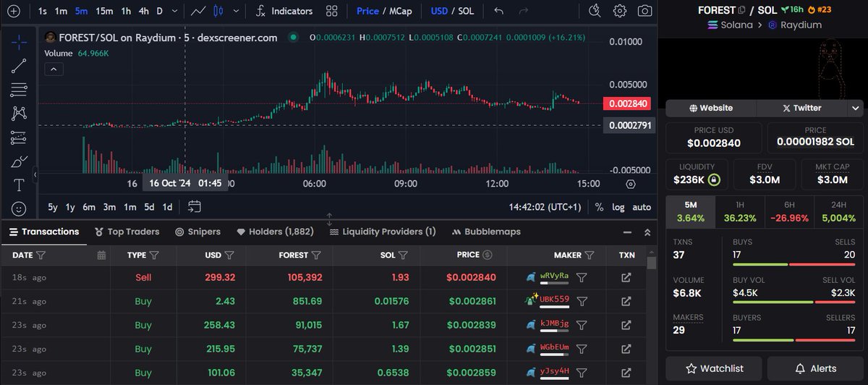868x385 pixels.
Task: Filter transactions by USD amount
Action: tap(229, 255)
